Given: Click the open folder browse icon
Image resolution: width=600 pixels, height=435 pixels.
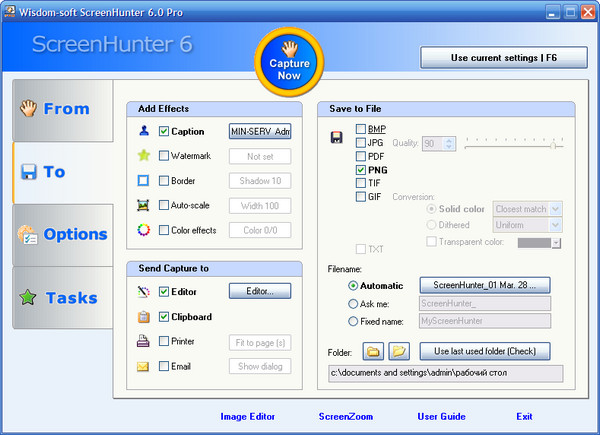Looking at the screenshot, I should coord(399,351).
